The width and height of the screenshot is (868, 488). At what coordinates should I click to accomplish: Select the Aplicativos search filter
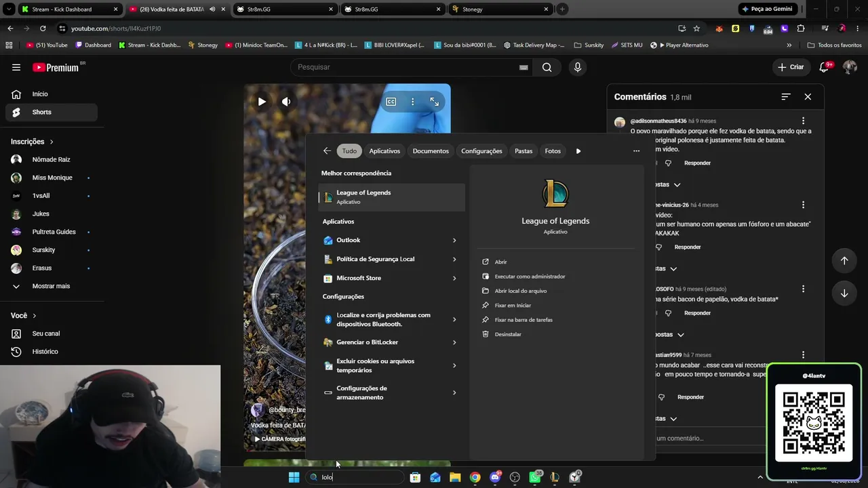pyautogui.click(x=384, y=151)
